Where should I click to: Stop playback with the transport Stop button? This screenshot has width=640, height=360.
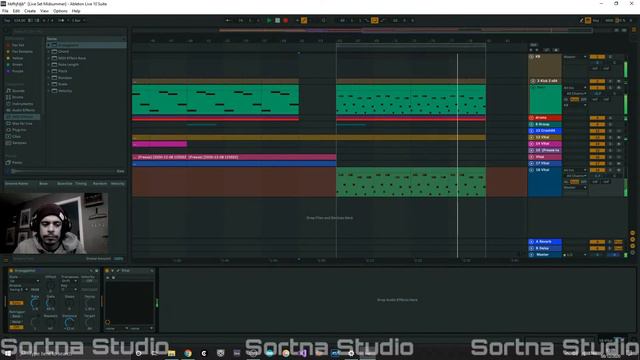click(278, 20)
